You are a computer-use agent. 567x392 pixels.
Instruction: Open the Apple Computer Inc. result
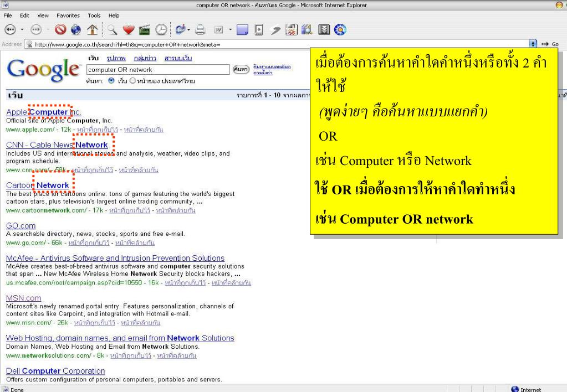pyautogui.click(x=44, y=112)
